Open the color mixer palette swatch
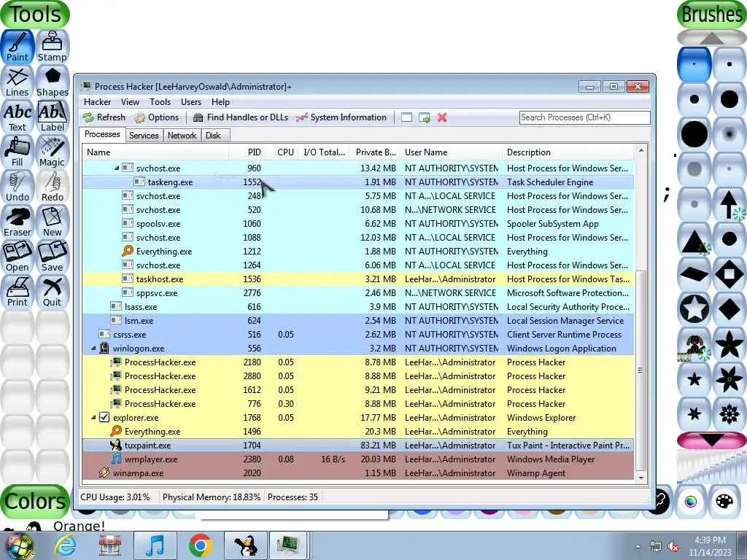The image size is (747, 560). pos(724,502)
